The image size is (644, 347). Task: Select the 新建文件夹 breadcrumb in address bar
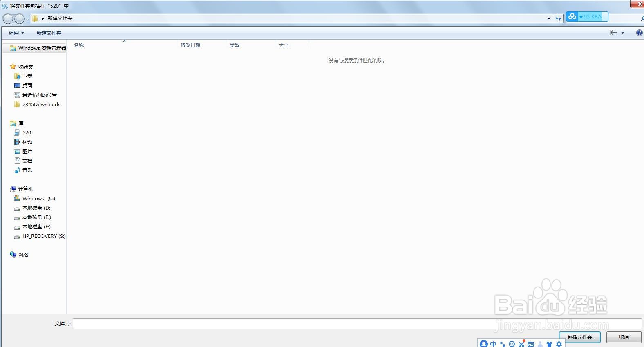tap(60, 18)
